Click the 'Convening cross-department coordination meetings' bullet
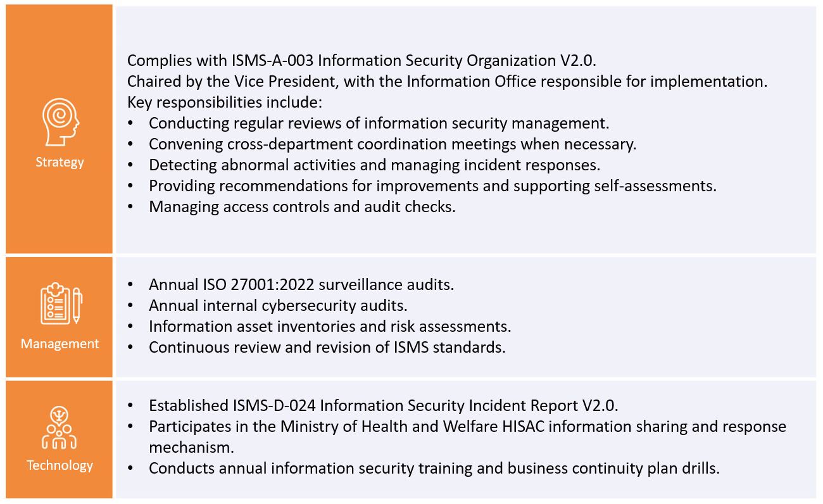Viewport: 823px width, 504px height. [x=393, y=144]
